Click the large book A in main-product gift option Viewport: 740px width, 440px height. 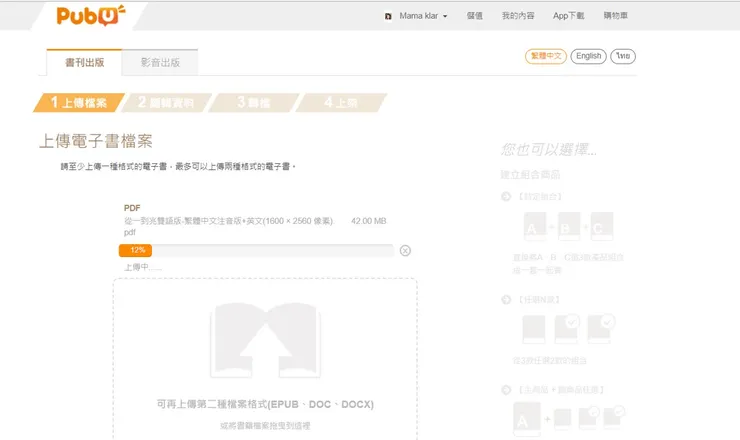click(x=527, y=418)
